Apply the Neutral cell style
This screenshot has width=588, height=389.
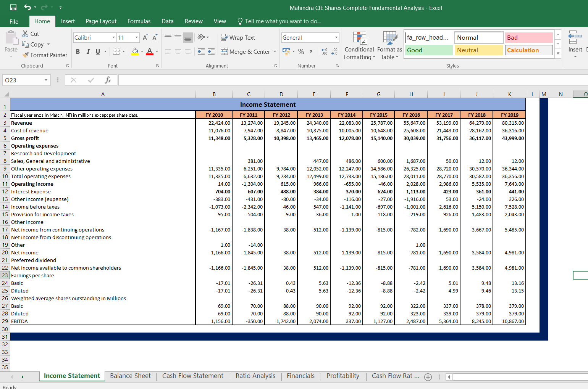479,50
